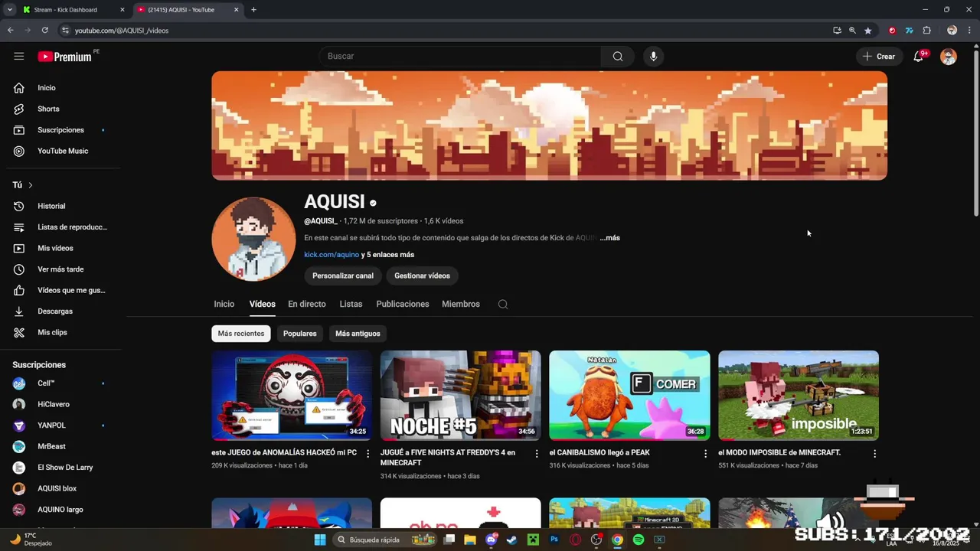980x551 pixels.
Task: Switch to Stream - Kick Dashboard tab
Action: click(x=73, y=10)
